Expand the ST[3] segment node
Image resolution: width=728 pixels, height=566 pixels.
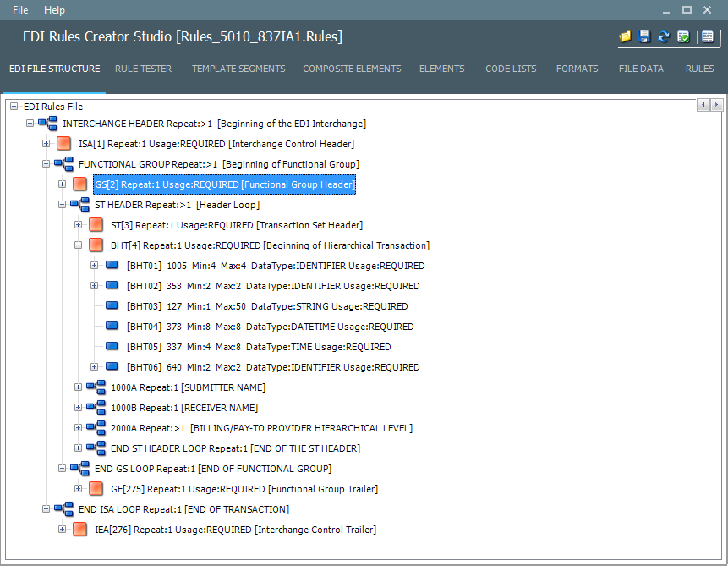point(78,224)
